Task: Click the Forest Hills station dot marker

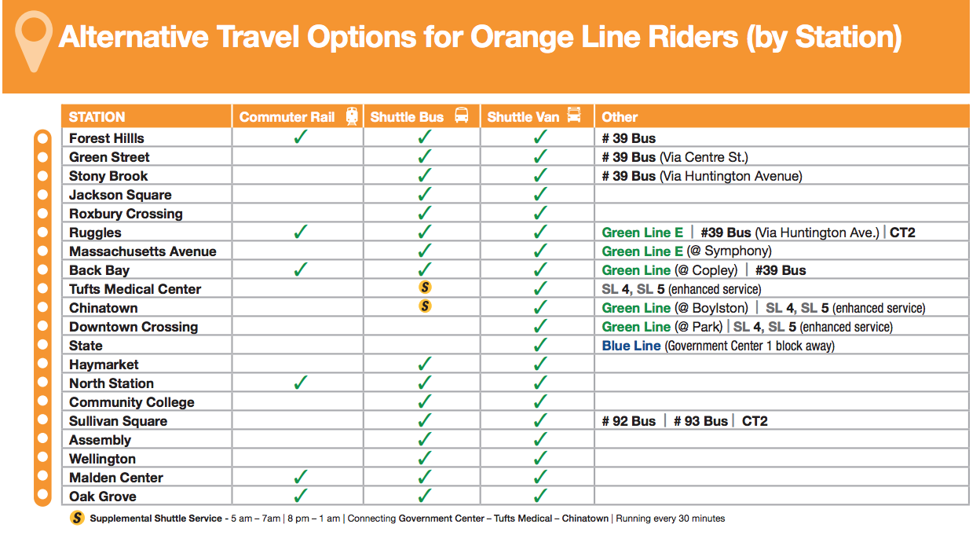Action: [42, 139]
